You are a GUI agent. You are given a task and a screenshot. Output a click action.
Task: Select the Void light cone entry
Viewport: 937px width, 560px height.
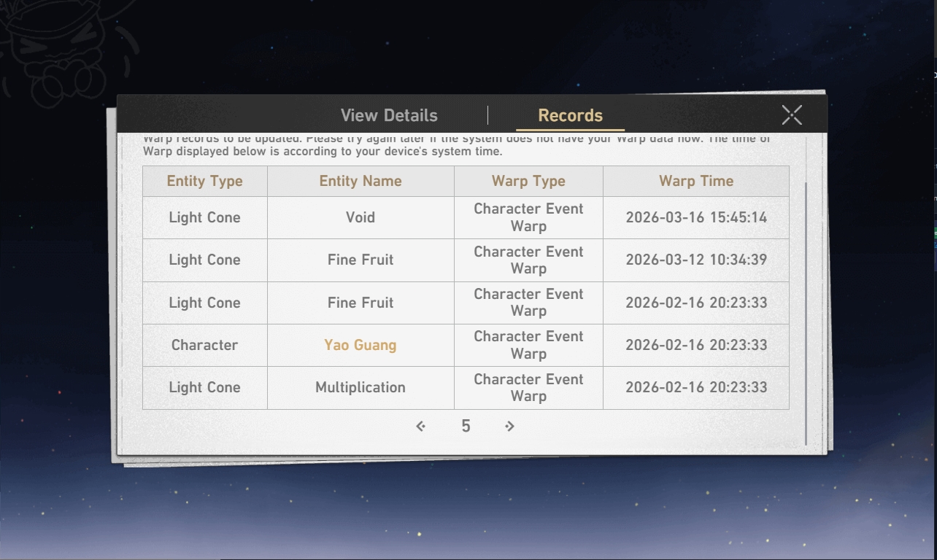click(x=360, y=217)
